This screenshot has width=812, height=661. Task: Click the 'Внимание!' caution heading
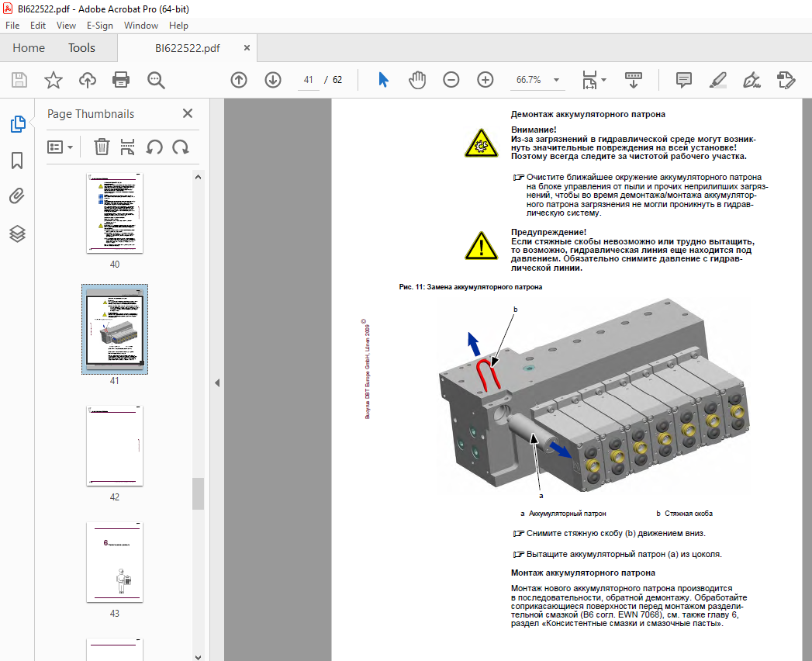tap(534, 130)
